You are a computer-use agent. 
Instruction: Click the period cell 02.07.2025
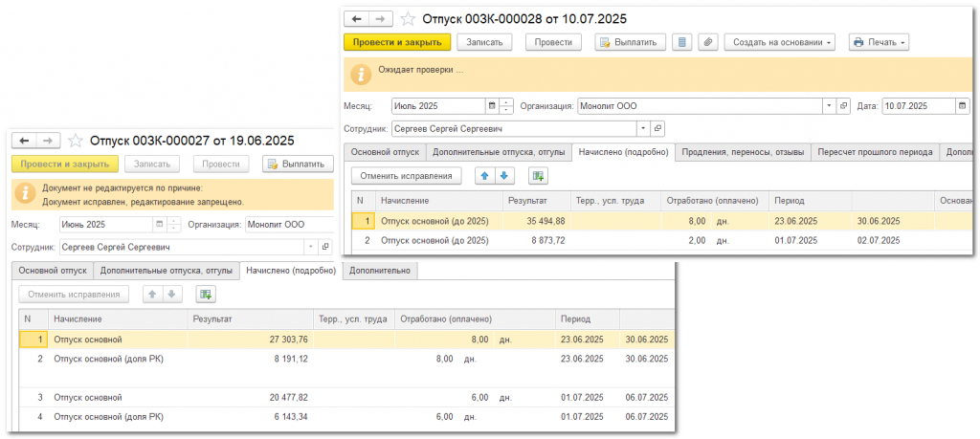click(893, 240)
